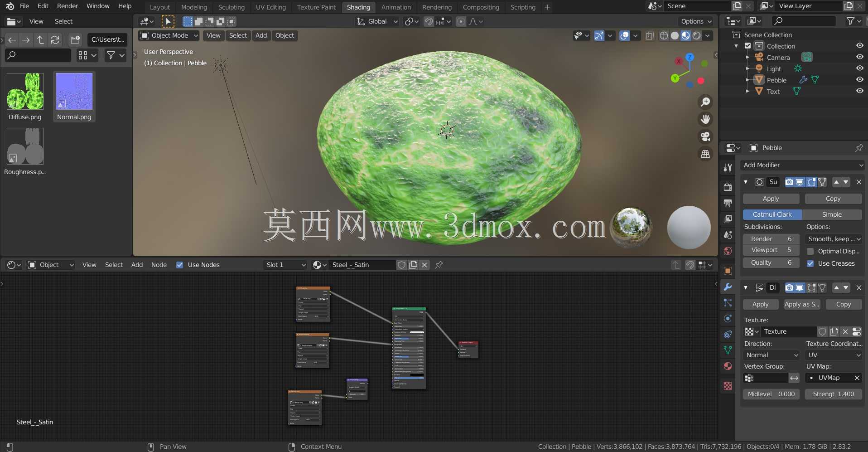Viewport: 868px width, 452px height.
Task: Adjust the displace Strength 1.400 field
Action: [x=834, y=394]
